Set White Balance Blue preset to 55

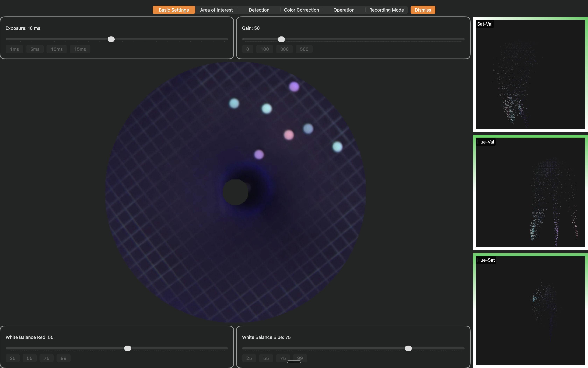pos(266,358)
